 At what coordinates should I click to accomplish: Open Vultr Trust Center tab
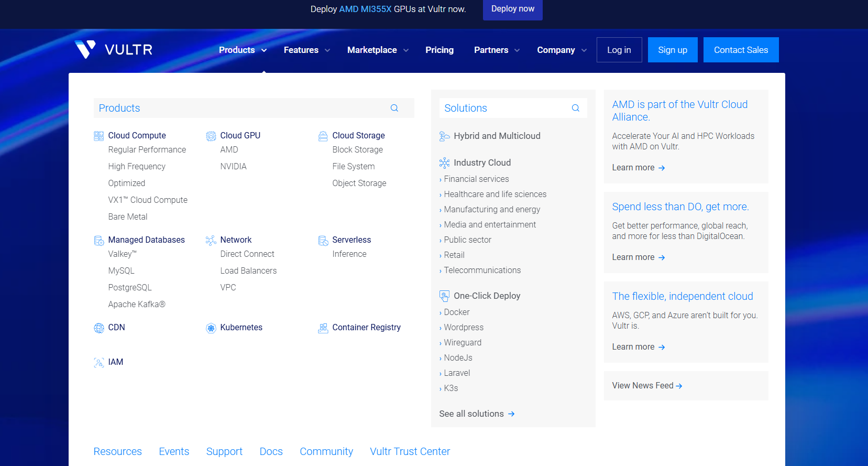point(410,451)
